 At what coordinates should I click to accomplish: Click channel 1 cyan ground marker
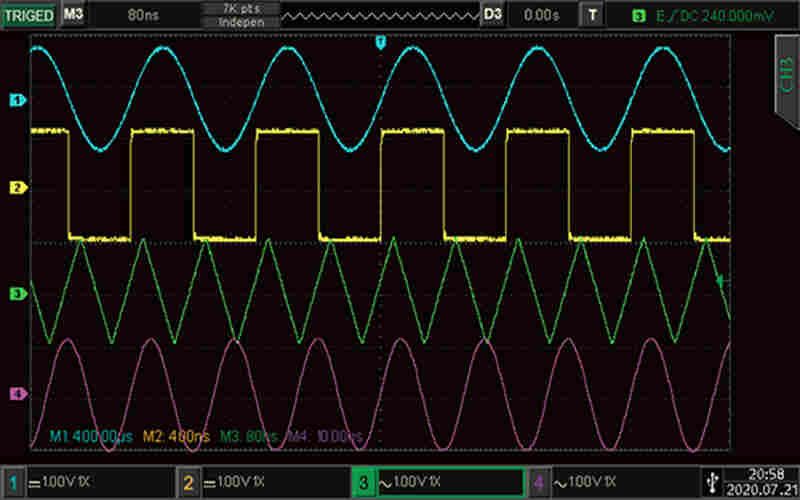(16, 100)
